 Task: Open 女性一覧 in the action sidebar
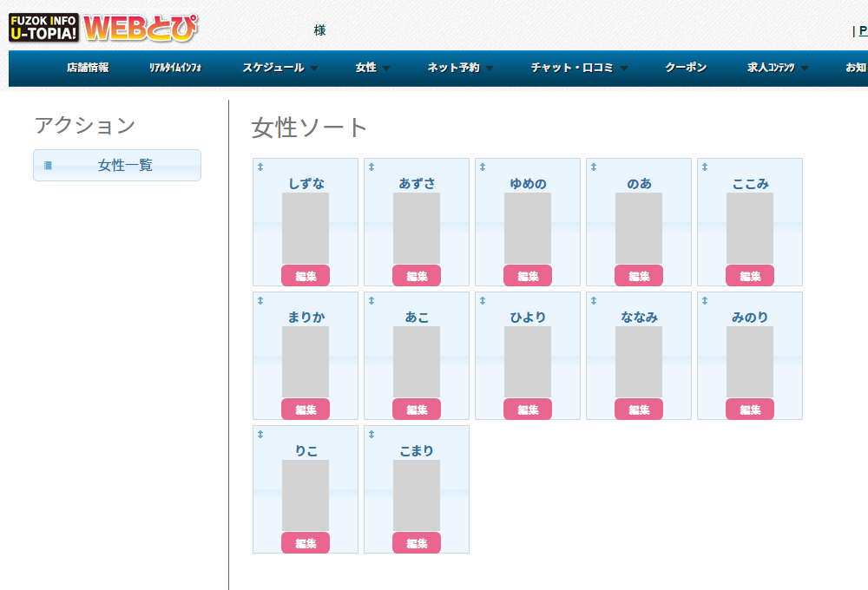pyautogui.click(x=125, y=165)
